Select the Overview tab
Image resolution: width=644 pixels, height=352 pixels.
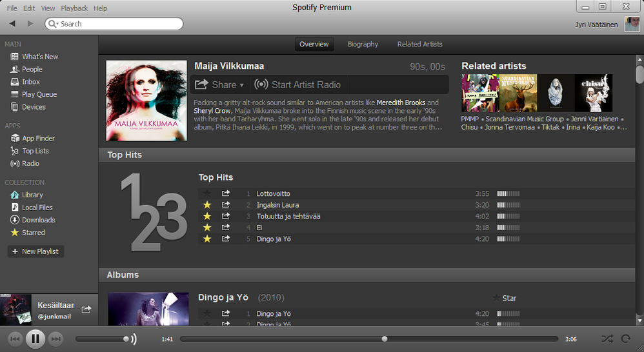coord(314,44)
